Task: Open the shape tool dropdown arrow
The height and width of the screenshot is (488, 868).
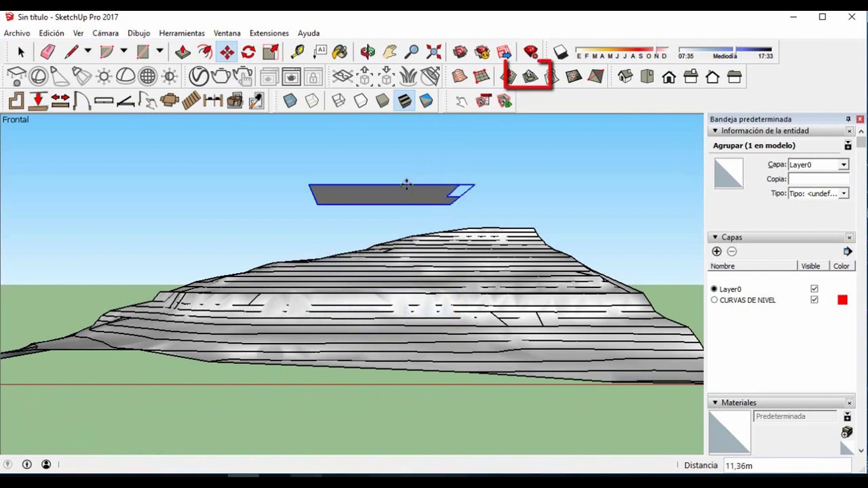Action: [x=159, y=52]
